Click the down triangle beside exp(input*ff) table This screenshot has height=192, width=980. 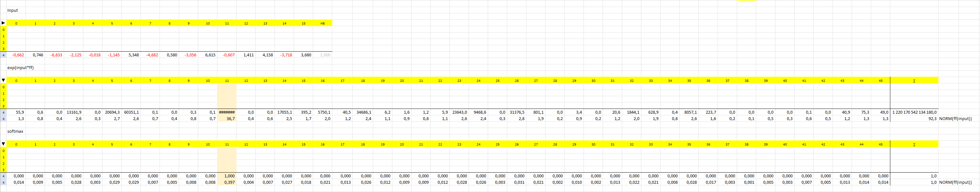(4, 81)
